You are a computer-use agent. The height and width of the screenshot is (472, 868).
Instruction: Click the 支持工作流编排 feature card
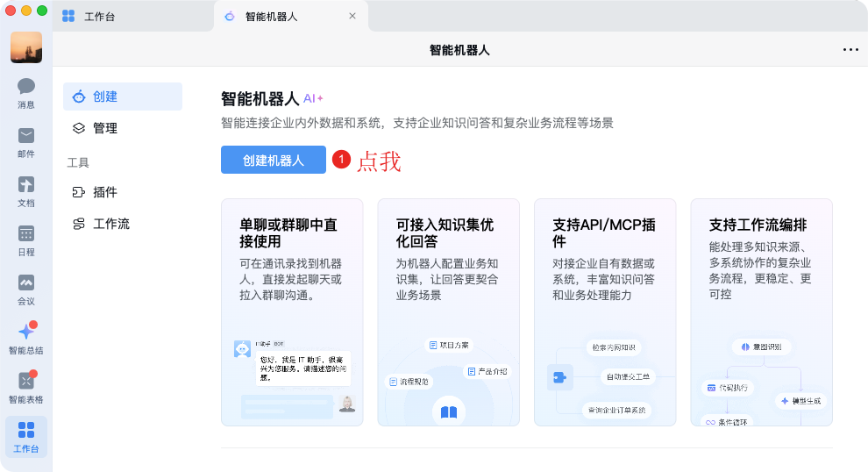[x=761, y=311]
